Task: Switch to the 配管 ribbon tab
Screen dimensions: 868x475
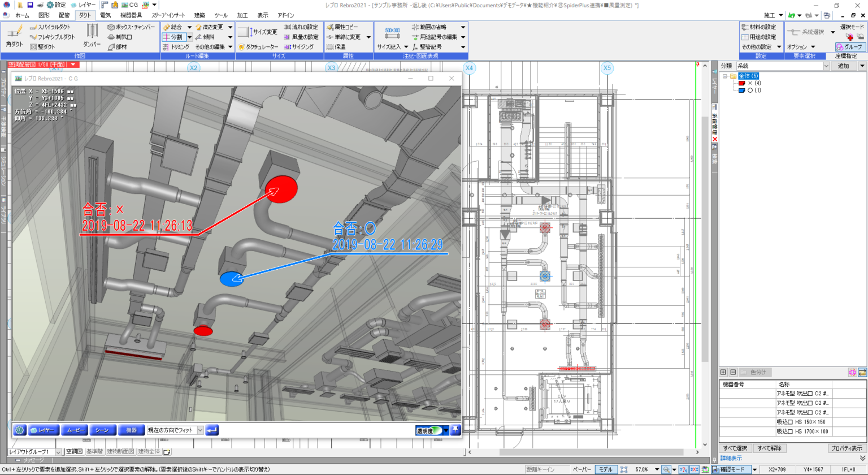Action: point(64,15)
